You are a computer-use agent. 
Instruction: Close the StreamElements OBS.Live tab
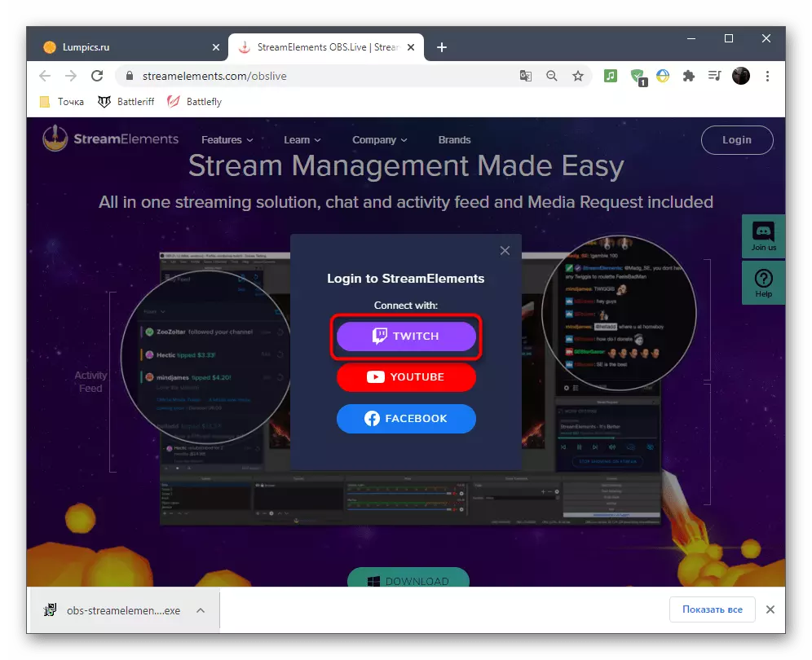[x=411, y=47]
